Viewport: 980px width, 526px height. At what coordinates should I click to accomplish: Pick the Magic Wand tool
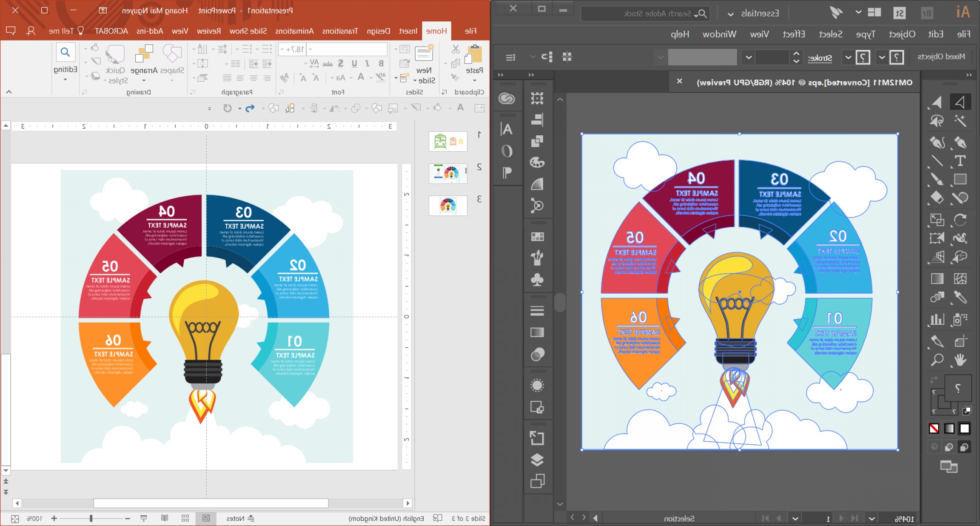click(x=960, y=121)
